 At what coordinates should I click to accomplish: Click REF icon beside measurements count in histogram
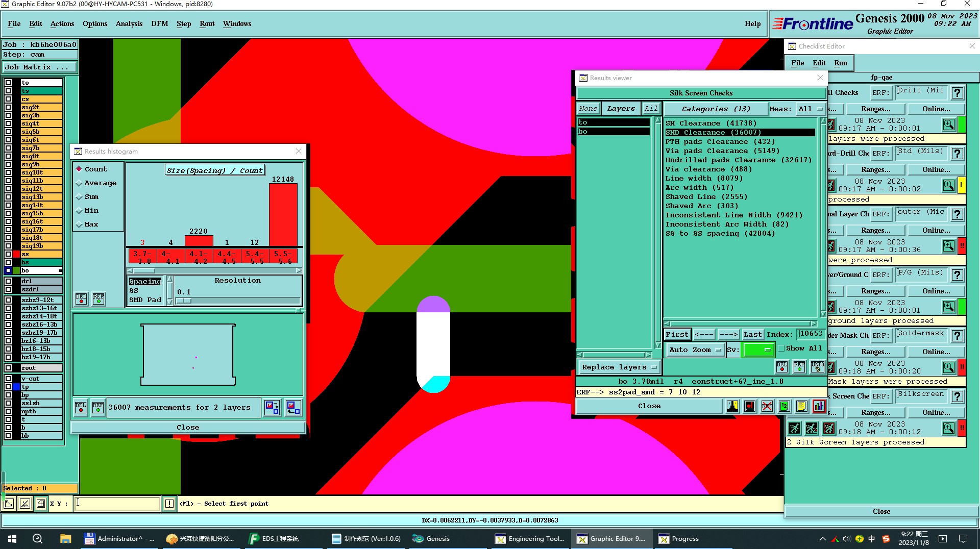[98, 408]
